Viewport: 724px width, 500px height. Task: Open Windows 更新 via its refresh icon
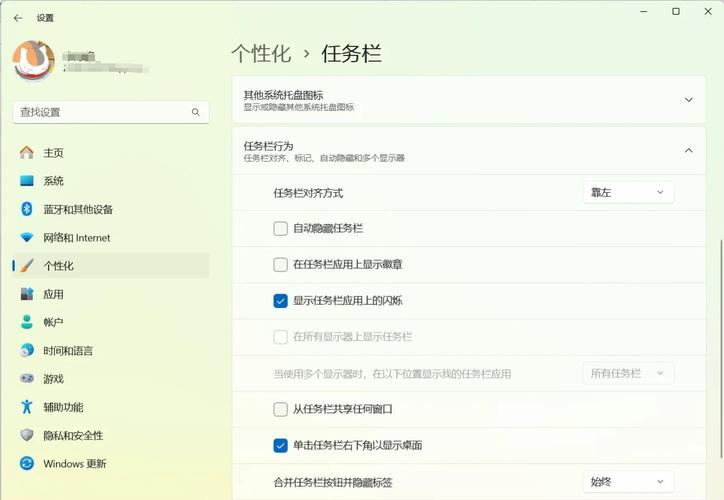[x=26, y=464]
